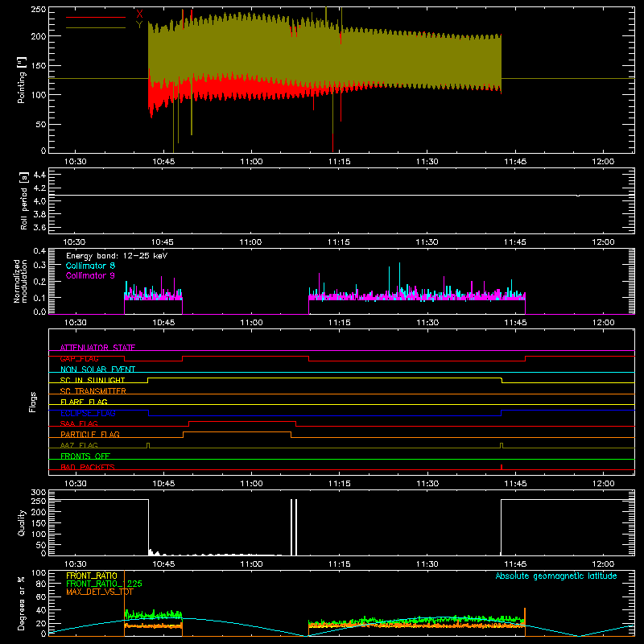This screenshot has height=644, width=644.
Task: Click the 250 value on Pointing axis
Action: pos(39,10)
